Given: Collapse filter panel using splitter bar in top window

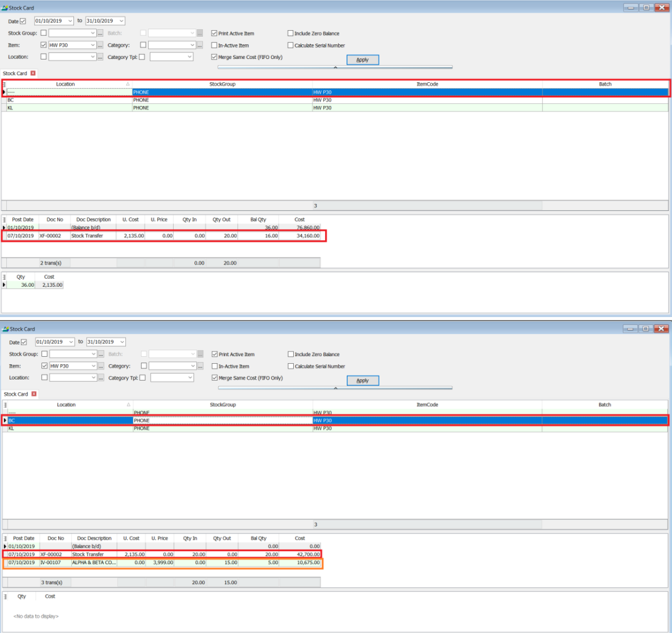Looking at the screenshot, I should 335,68.
